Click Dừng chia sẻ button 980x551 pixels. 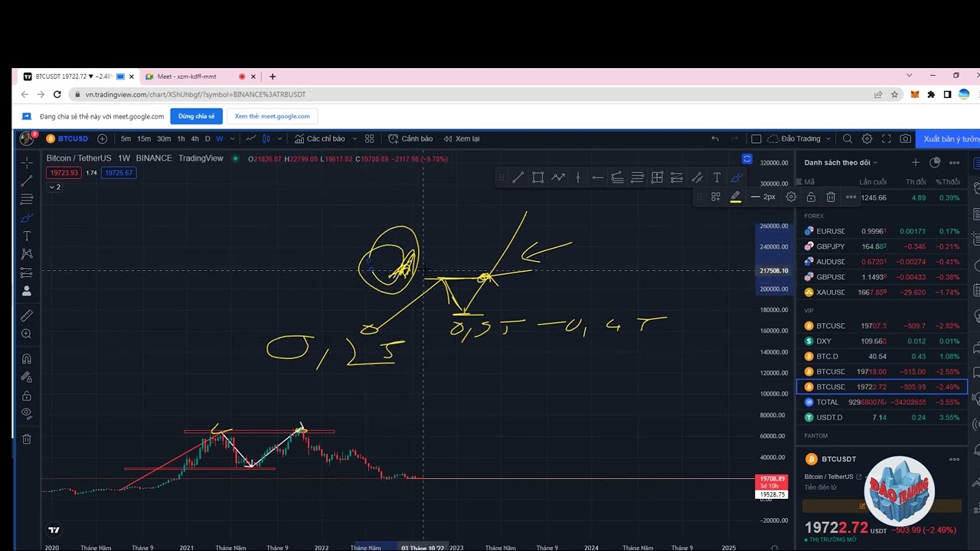click(x=197, y=116)
